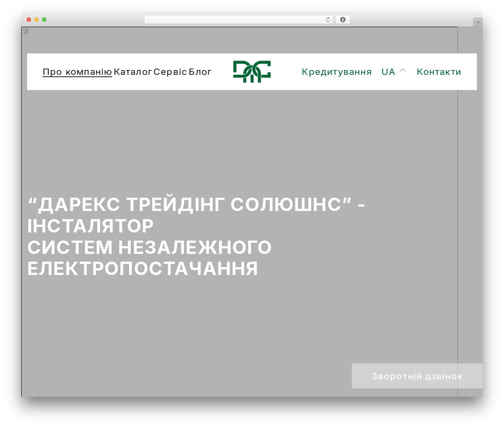Image resolution: width=504 pixels, height=427 pixels.
Task: Click the green maximize window button
Action: [44, 20]
